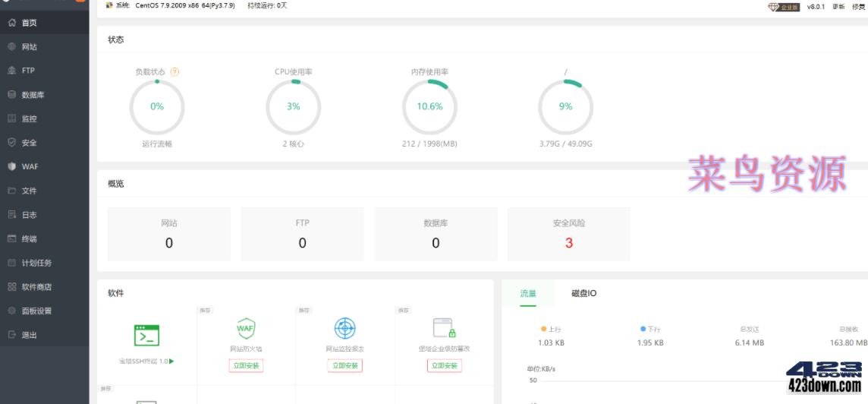Toggle the 下行 downstream chart legend
The height and width of the screenshot is (404, 868).
point(650,329)
